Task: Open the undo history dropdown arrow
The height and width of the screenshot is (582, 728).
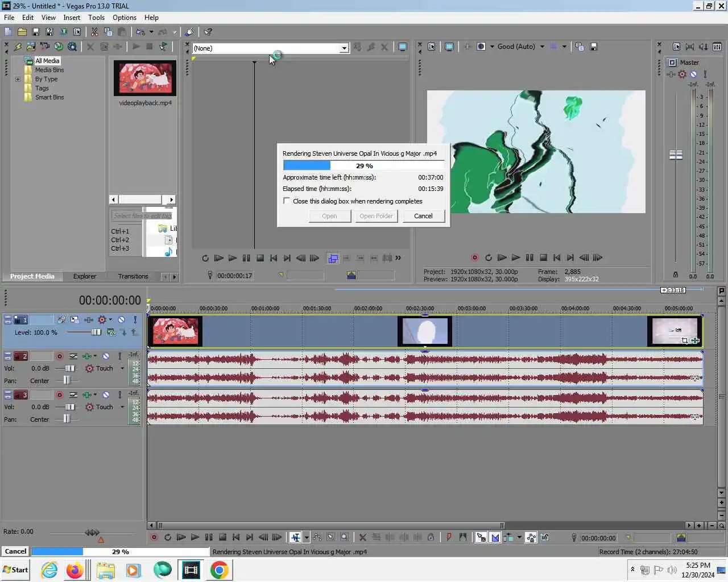Action: 151,32
